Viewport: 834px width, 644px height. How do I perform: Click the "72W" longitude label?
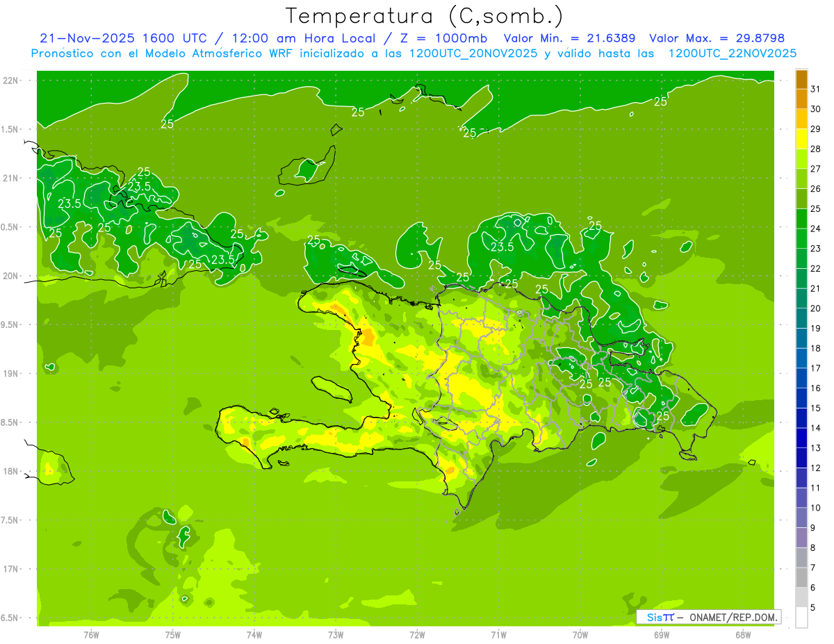(x=417, y=634)
